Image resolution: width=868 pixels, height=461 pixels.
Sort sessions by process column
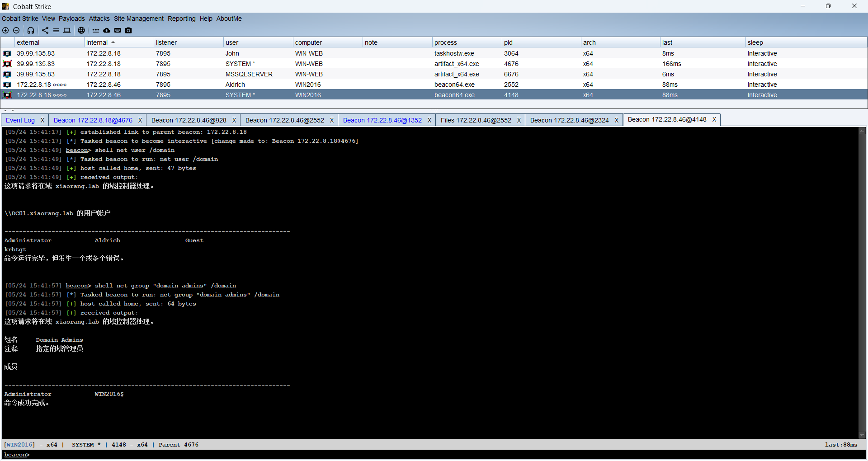pyautogui.click(x=467, y=42)
